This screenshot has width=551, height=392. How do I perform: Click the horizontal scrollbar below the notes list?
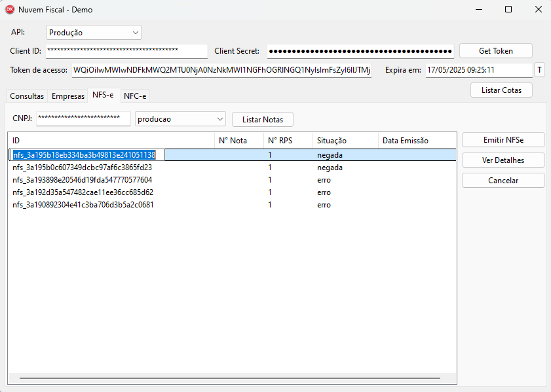pyautogui.click(x=230, y=378)
